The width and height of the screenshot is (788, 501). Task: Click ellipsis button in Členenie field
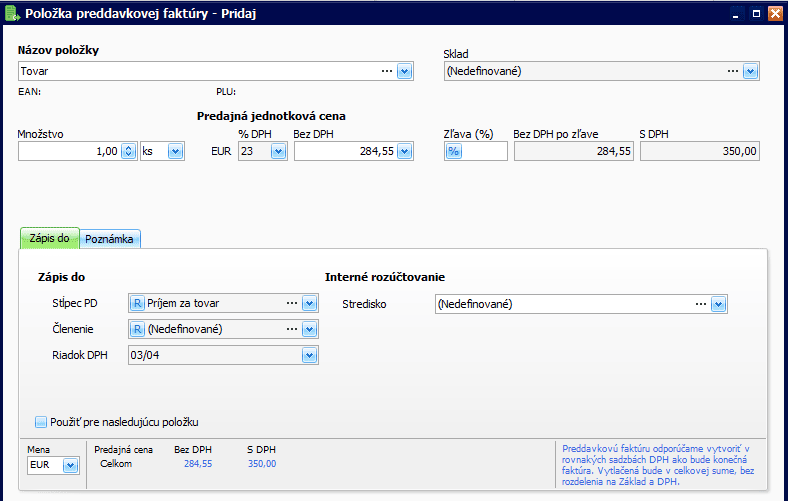point(292,329)
